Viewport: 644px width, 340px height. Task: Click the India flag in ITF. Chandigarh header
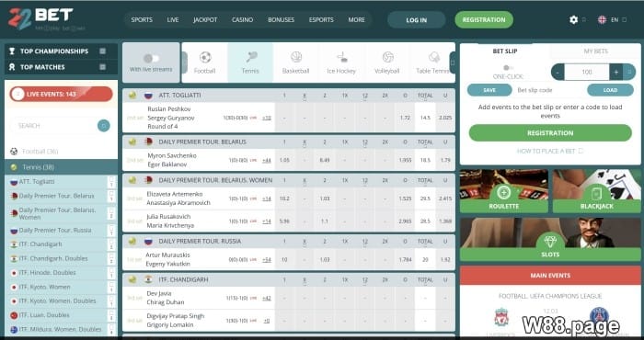click(148, 279)
